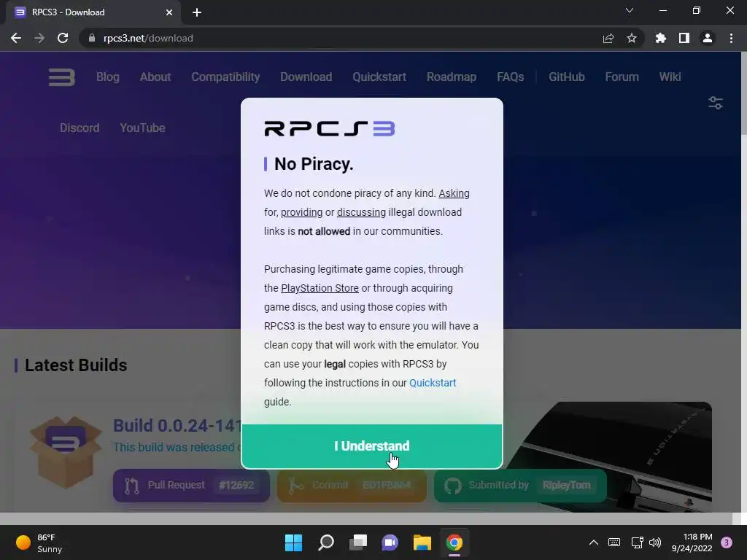Click the browser forward arrow
The height and width of the screenshot is (560, 747).
point(39,38)
